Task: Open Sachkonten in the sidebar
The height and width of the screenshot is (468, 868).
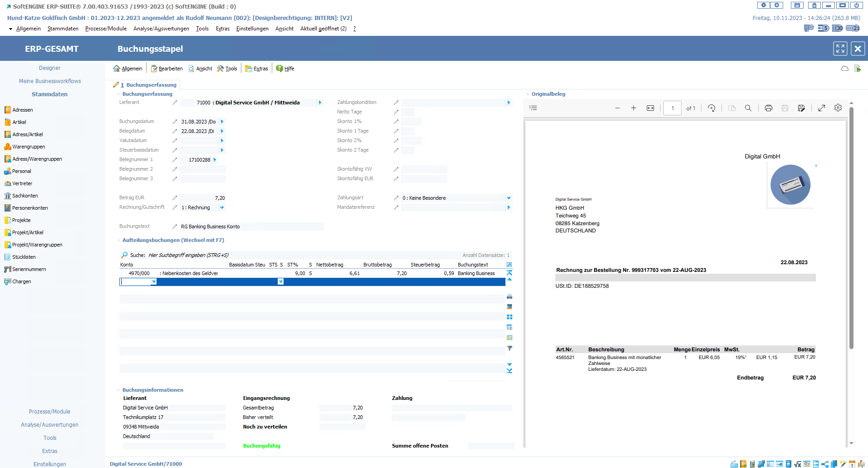Action: coord(25,196)
